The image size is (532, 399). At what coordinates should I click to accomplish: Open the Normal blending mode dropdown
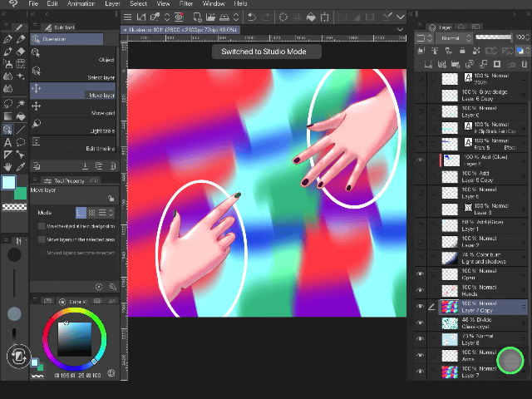click(454, 38)
